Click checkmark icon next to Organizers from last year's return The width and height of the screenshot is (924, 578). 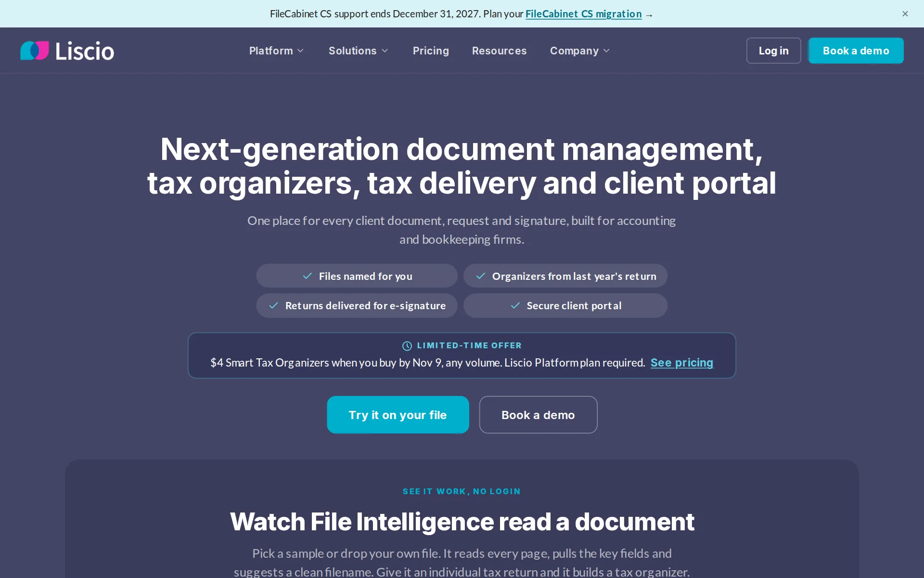coord(480,276)
